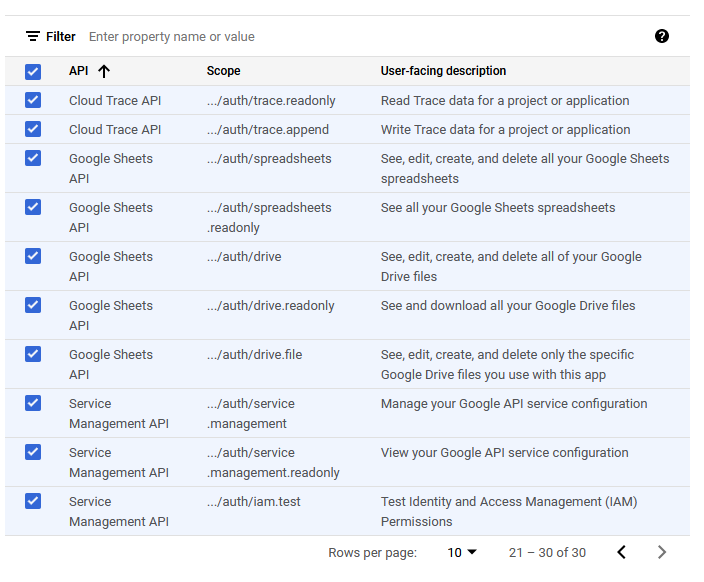This screenshot has height=582, width=704.
Task: Click '.../auth/drive' scope cell
Action: click(244, 256)
